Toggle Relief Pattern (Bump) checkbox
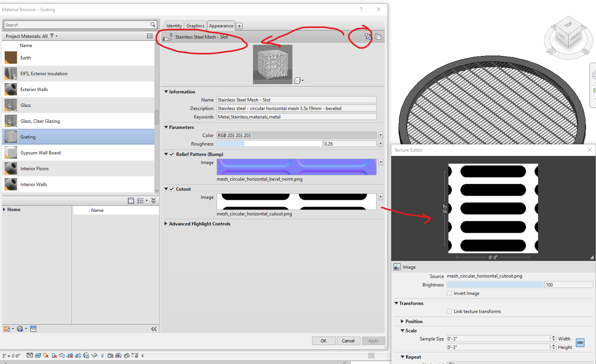596x364 pixels. 172,154
